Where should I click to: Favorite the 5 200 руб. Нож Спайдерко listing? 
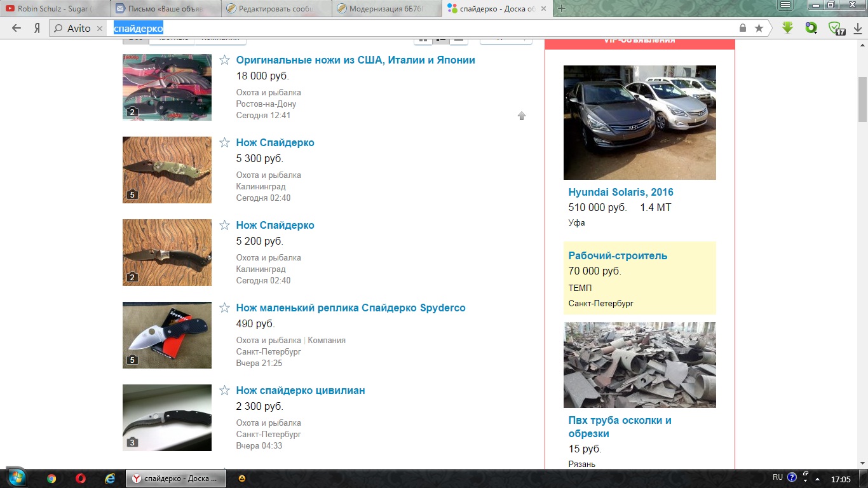click(x=224, y=225)
